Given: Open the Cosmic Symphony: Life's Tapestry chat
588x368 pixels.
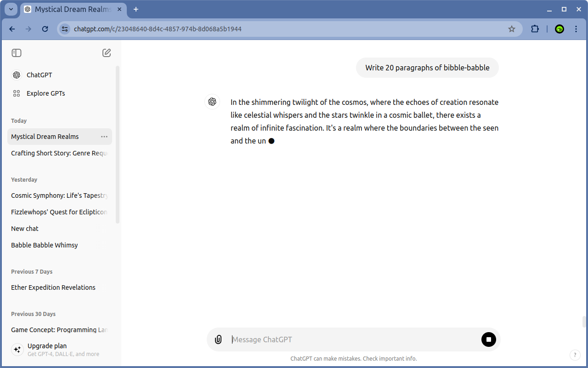Looking at the screenshot, I should coord(60,195).
